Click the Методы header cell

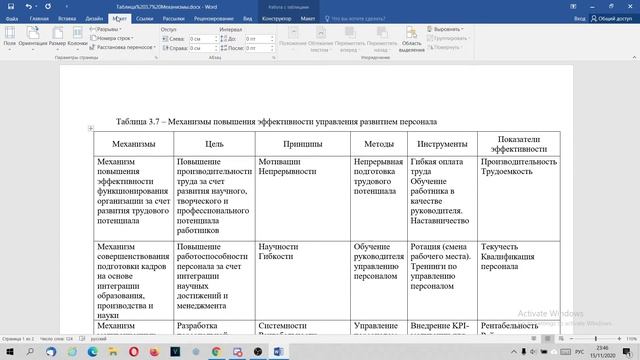[379, 144]
